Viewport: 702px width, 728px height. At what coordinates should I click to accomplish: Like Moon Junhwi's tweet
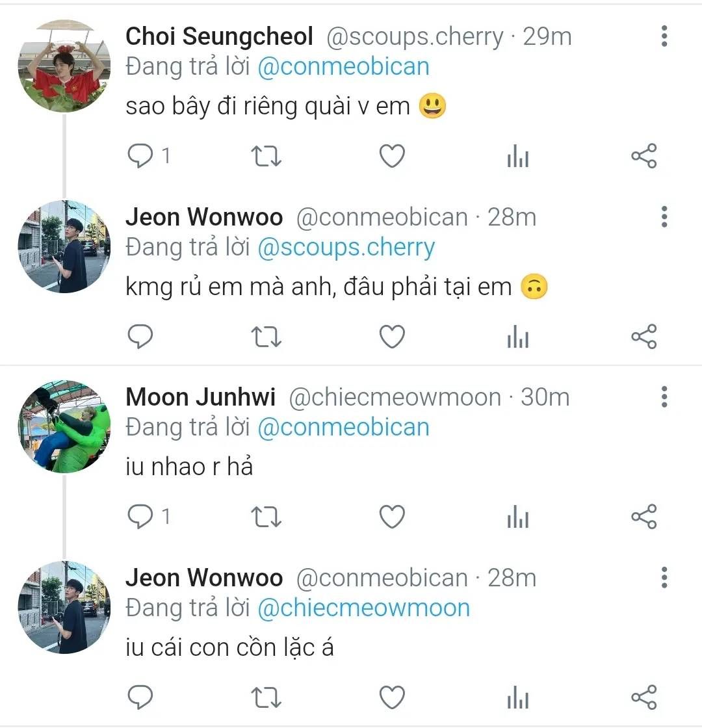(x=392, y=517)
